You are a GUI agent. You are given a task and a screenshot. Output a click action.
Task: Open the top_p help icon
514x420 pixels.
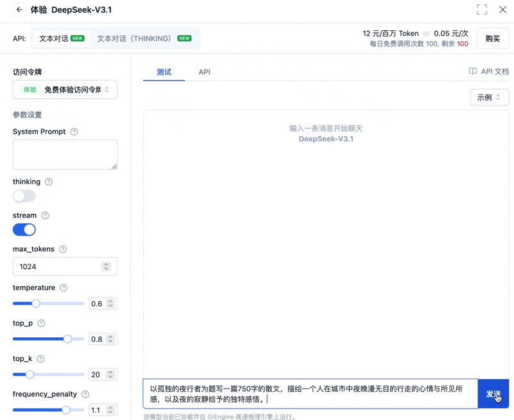pyautogui.click(x=41, y=323)
